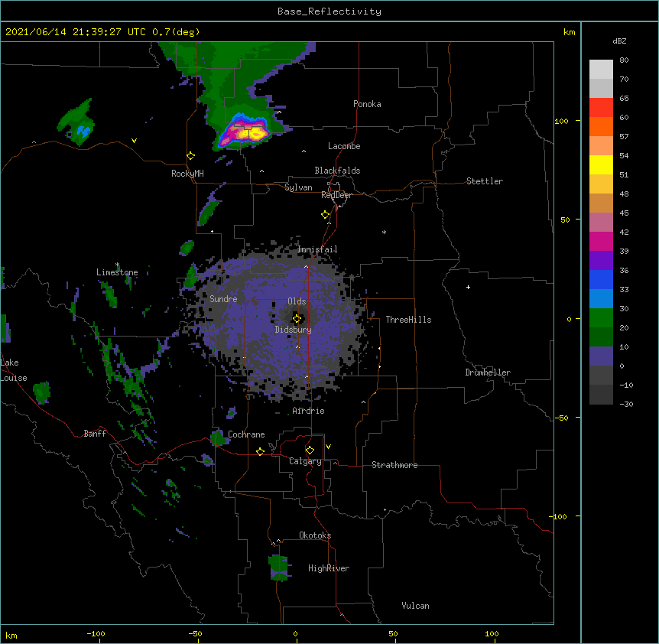Click green echo patch west of HighRiver
659x644 pixels.
278,568
